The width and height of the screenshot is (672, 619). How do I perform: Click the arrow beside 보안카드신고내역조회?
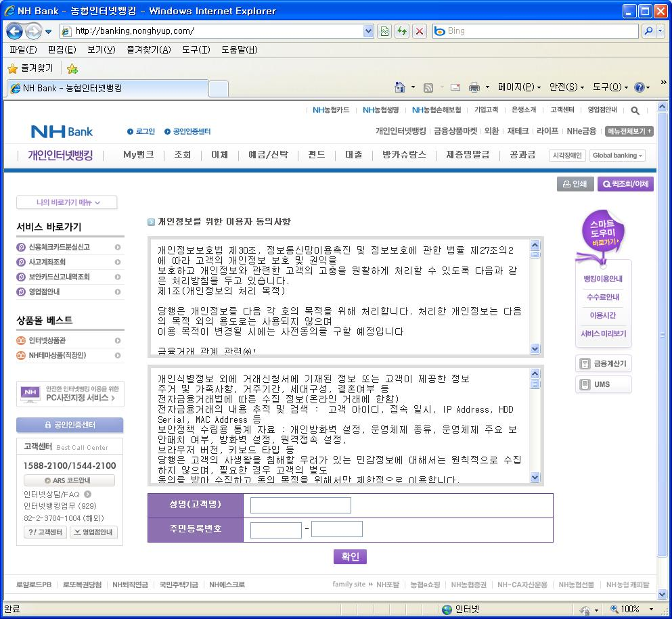pyautogui.click(x=118, y=277)
